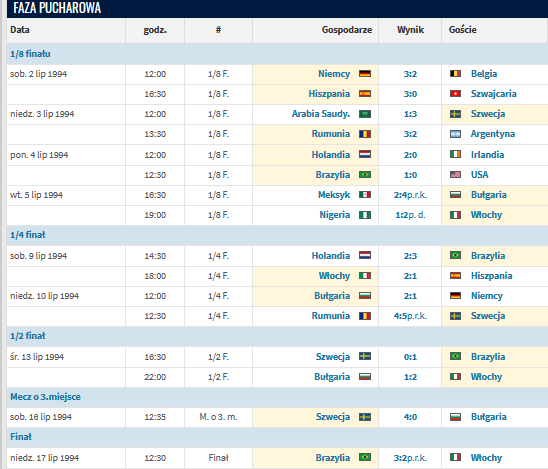
Task: Click the Mexico flag next to Meksyk
Action: click(x=365, y=195)
